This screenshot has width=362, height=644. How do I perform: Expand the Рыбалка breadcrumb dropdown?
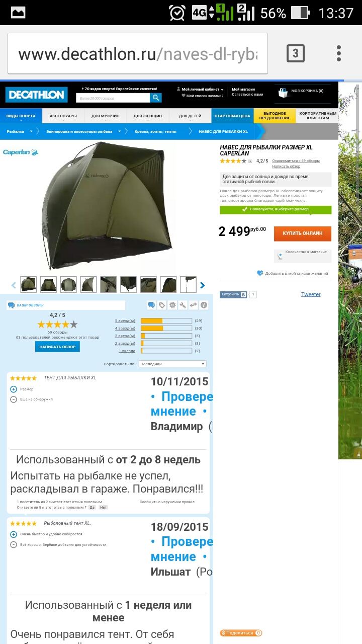31,131
